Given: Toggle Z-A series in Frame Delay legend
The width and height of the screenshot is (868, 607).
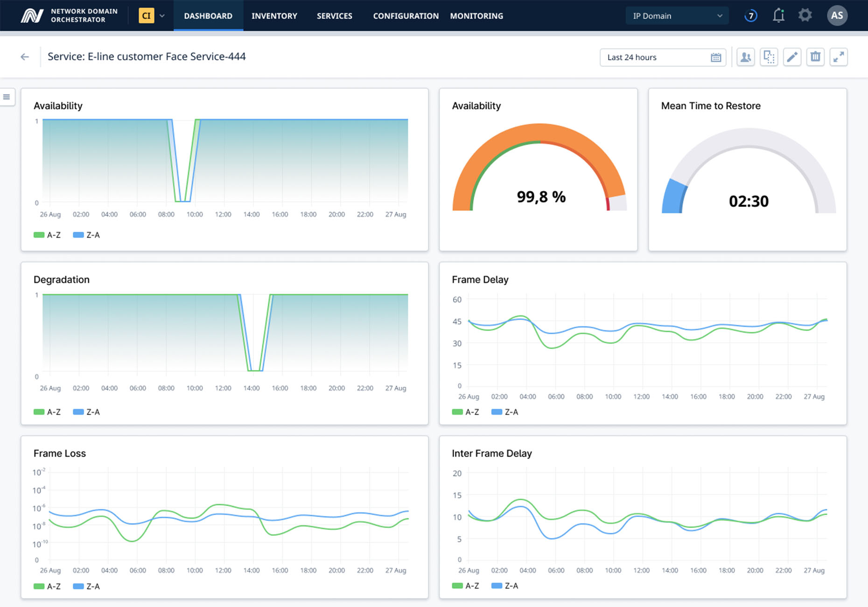Looking at the screenshot, I should click(x=505, y=412).
